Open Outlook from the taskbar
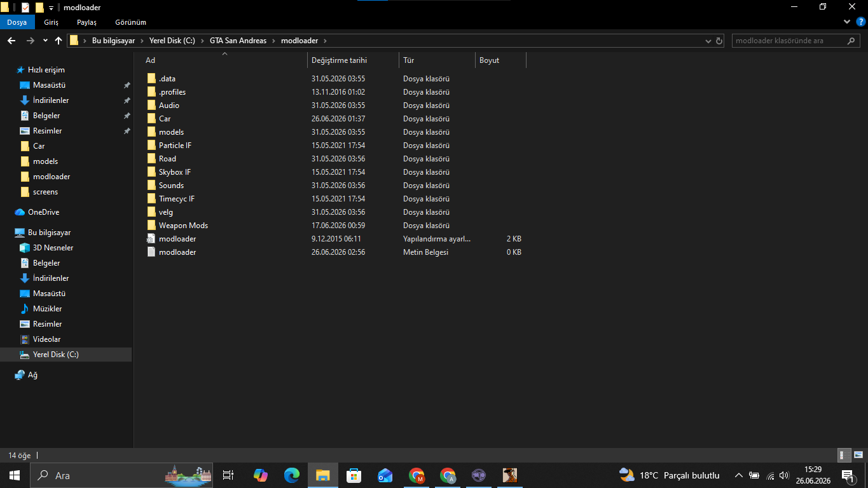 click(x=385, y=475)
